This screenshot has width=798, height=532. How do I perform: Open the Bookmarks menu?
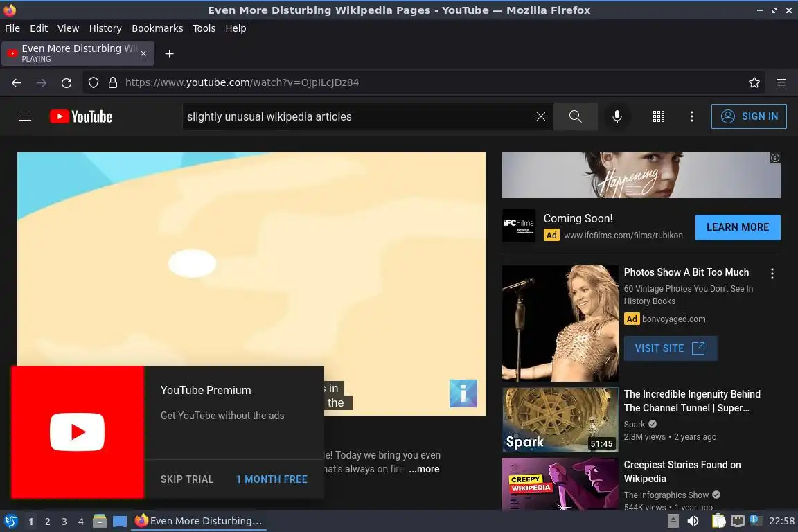coord(157,28)
